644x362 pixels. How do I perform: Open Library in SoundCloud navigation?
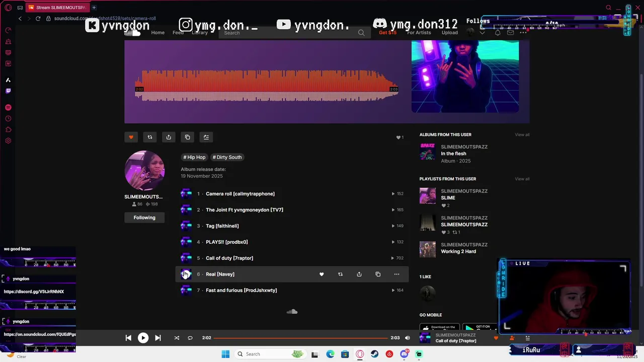pos(200,33)
